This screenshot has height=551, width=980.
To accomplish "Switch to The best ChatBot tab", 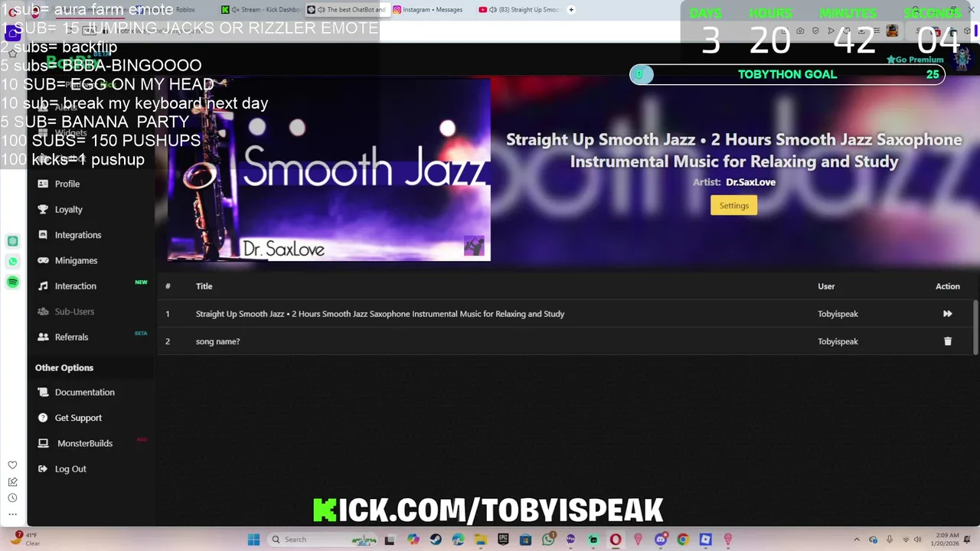I will click(347, 10).
